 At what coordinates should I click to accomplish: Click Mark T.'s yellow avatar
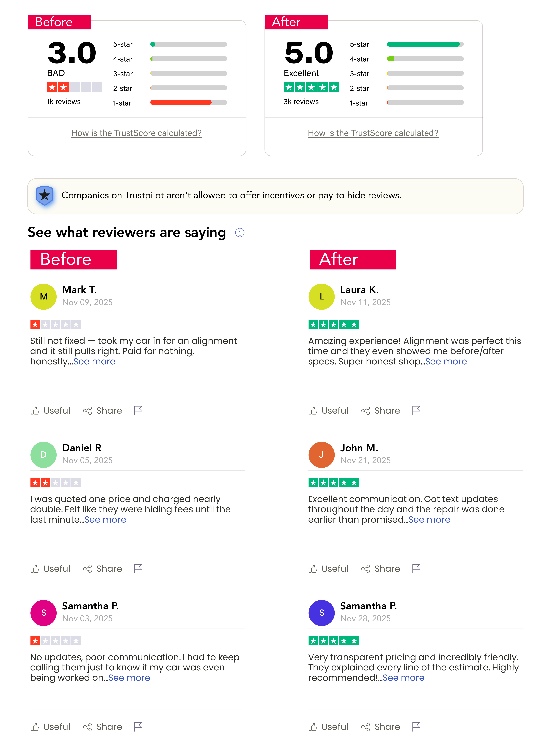click(x=43, y=297)
